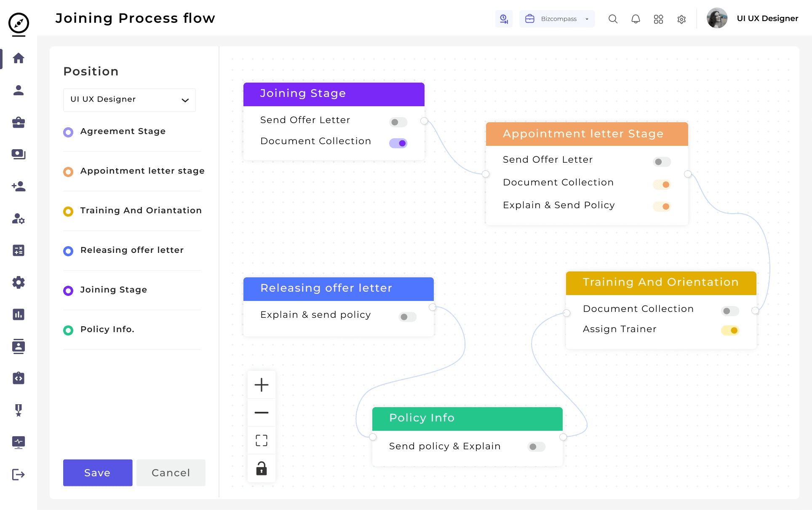Open the UI UX Designer position dropdown
This screenshot has height=510, width=812.
129,100
